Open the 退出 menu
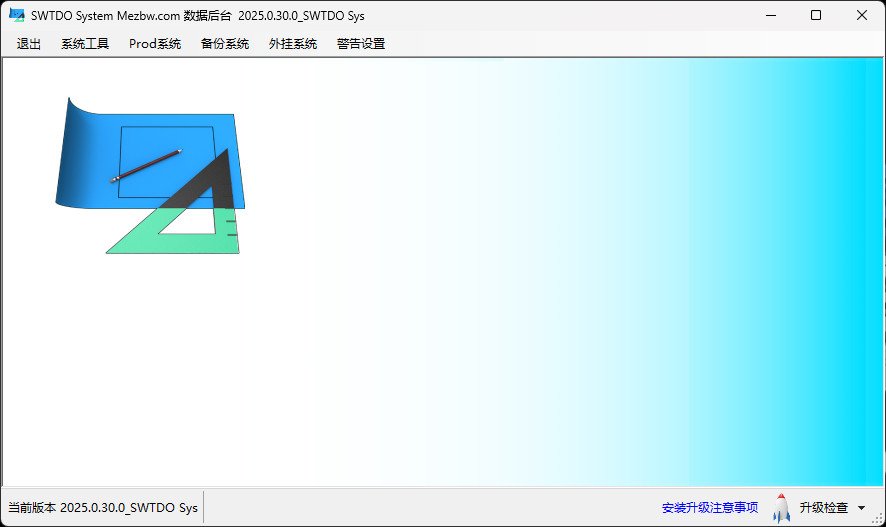This screenshot has width=886, height=527. pyautogui.click(x=29, y=44)
